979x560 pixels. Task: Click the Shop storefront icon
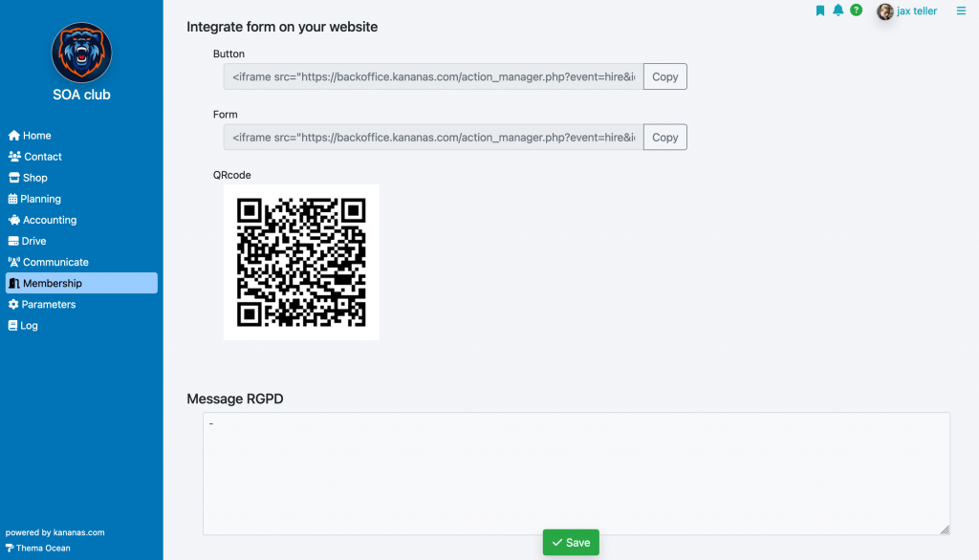(13, 178)
